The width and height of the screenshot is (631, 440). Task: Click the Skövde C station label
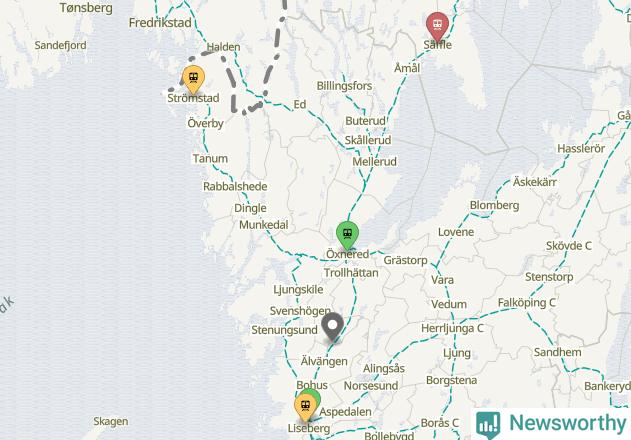click(x=569, y=246)
